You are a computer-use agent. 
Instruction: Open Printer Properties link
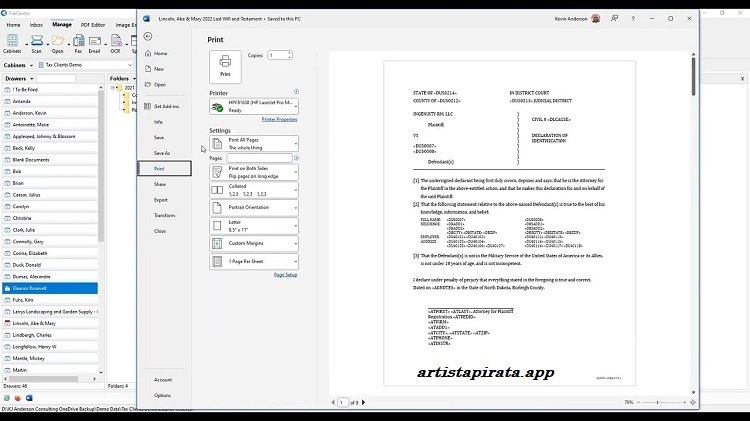(279, 120)
